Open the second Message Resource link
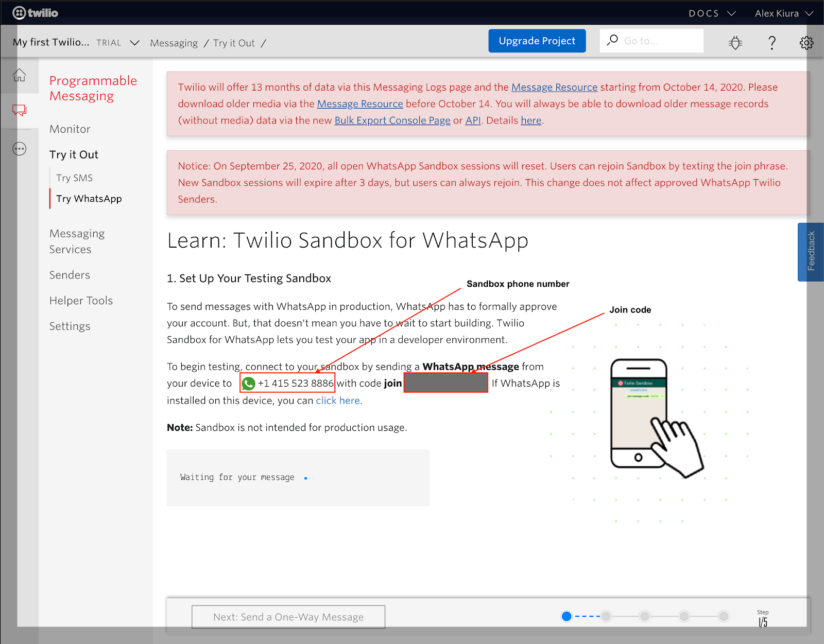The height and width of the screenshot is (644, 824). pyautogui.click(x=360, y=103)
